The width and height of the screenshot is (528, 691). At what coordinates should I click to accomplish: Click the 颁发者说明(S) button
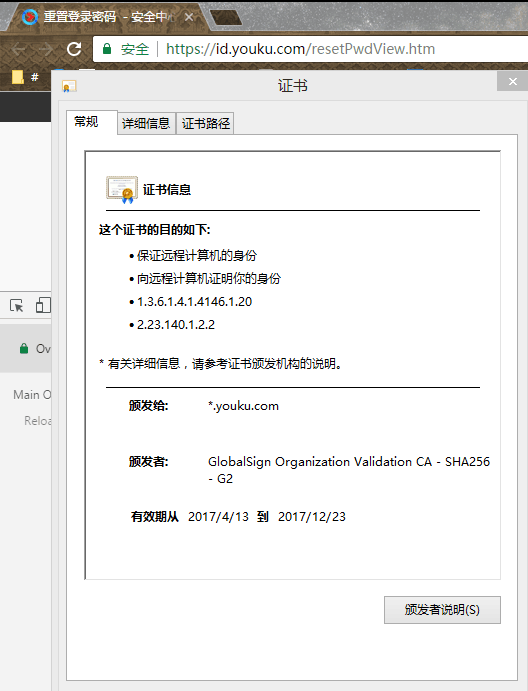pyautogui.click(x=442, y=609)
